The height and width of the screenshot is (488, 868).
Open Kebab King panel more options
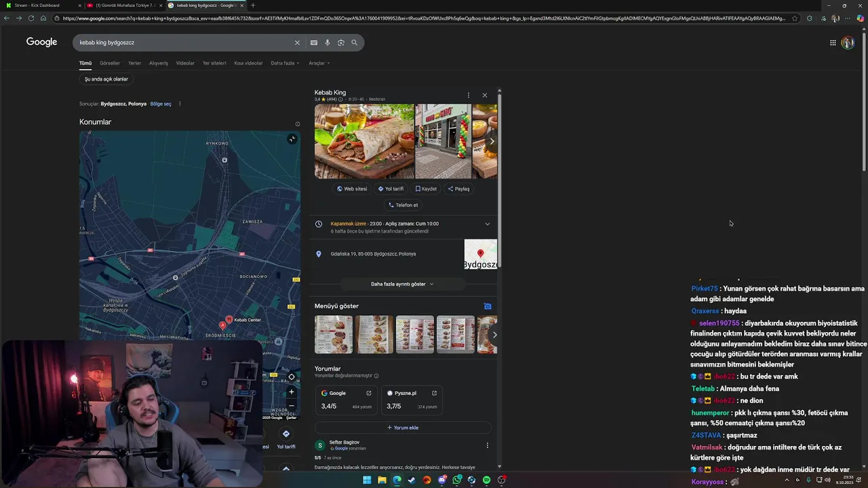pyautogui.click(x=468, y=95)
